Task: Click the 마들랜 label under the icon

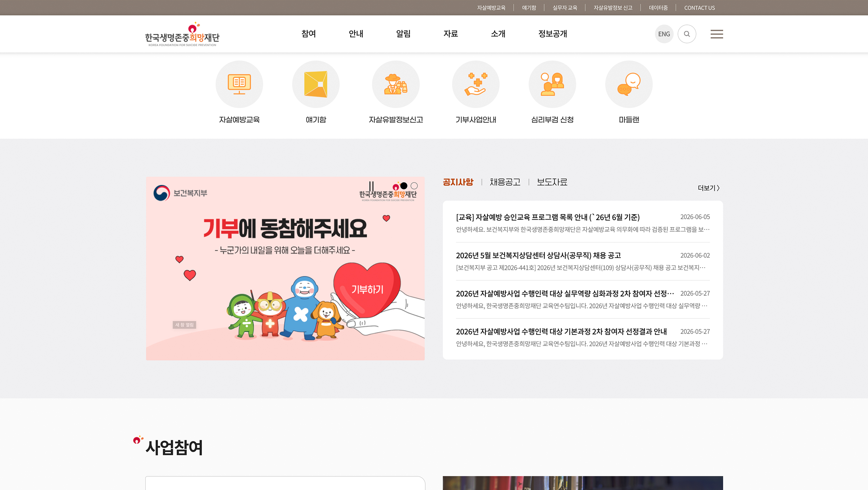Action: pos(629,120)
